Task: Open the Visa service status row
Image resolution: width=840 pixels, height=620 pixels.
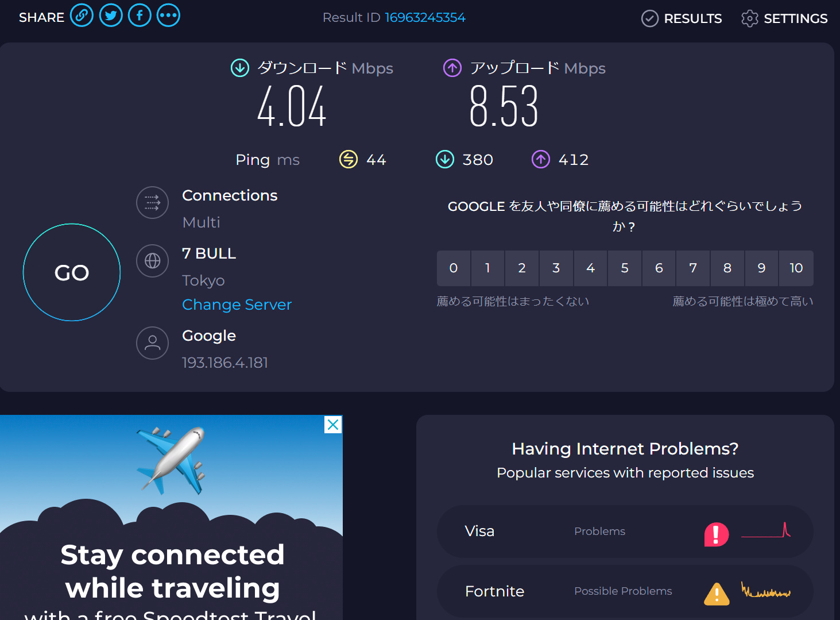Action: pyautogui.click(x=625, y=532)
